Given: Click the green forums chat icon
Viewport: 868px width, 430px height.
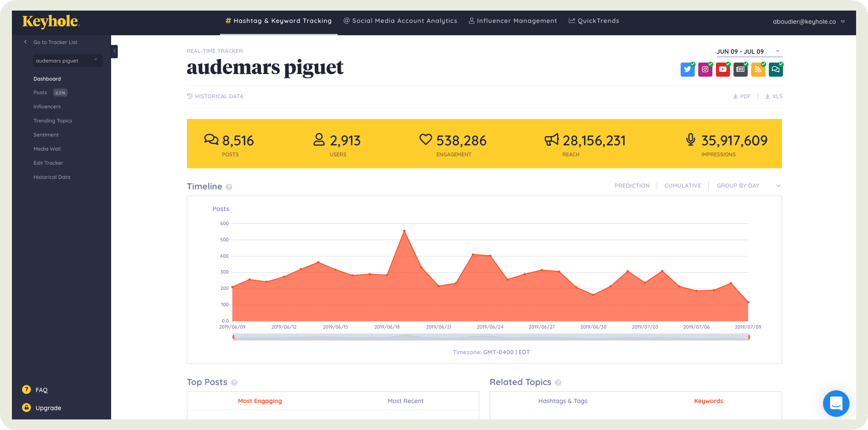Looking at the screenshot, I should point(775,70).
